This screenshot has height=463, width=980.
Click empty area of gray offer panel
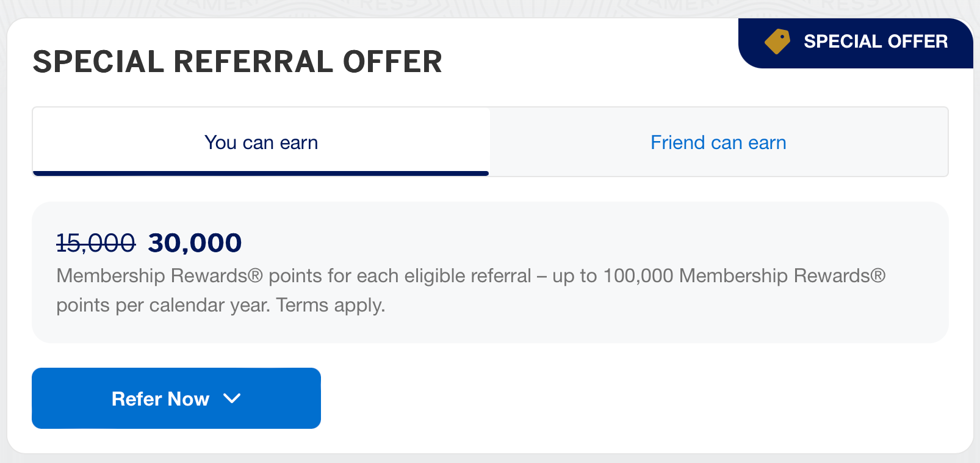pos(671,318)
